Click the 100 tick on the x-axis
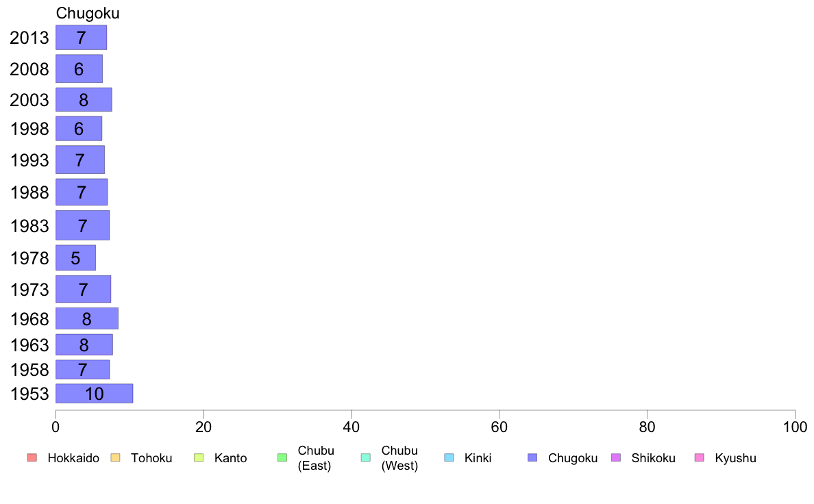This screenshot has height=504, width=814. [795, 427]
